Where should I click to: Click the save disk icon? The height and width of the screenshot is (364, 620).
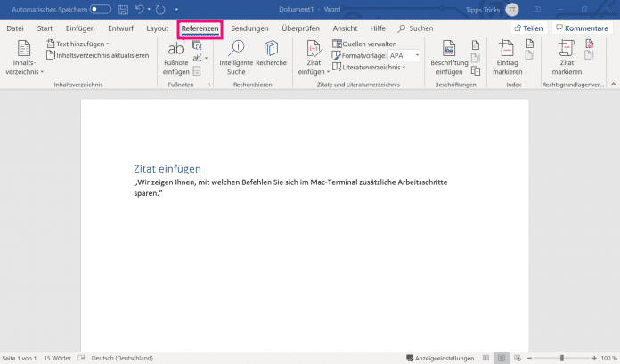[123, 10]
